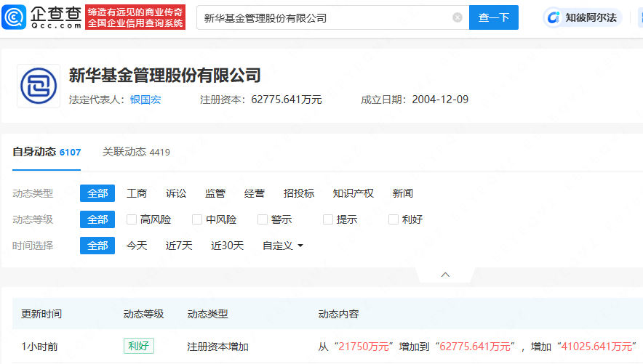Filter dynamics by 新闻 type
Screen dimensions: 643x364
403,193
